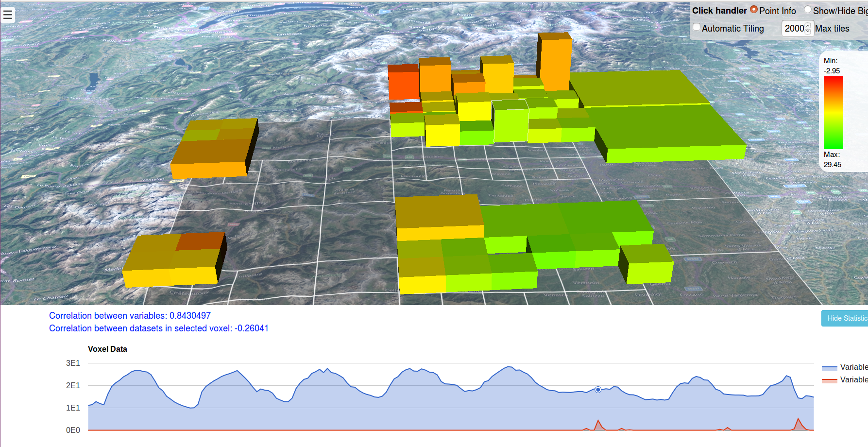Select the Show/Hide click handler option
Screen dimensions: 868x447
[x=807, y=10]
